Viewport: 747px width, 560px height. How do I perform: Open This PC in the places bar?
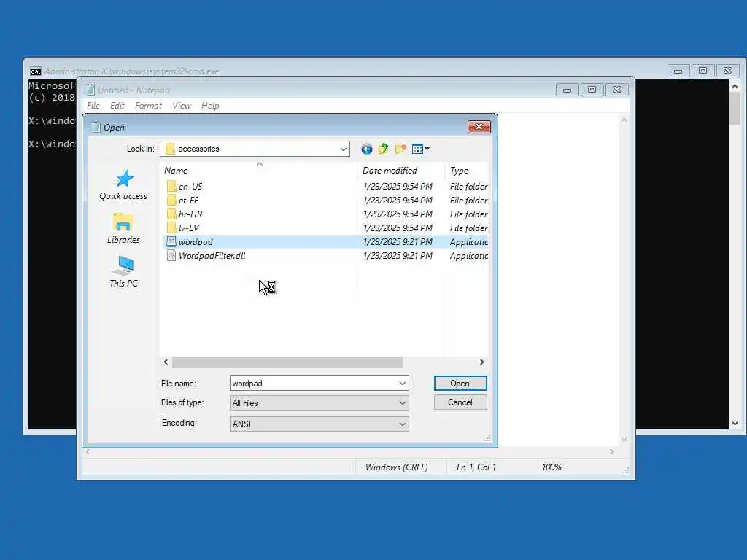123,272
